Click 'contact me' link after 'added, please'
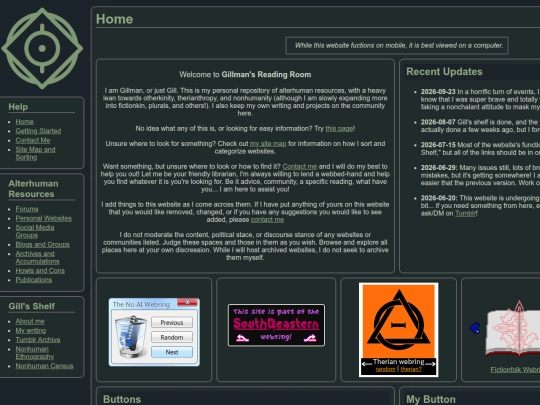The height and width of the screenshot is (405, 540). (x=267, y=220)
